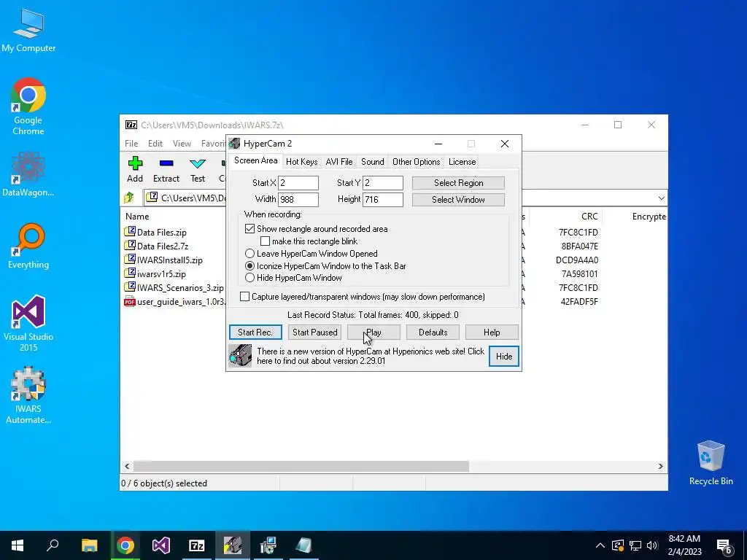Click the HyperCam Help button
This screenshot has height=560, width=747.
point(492,332)
